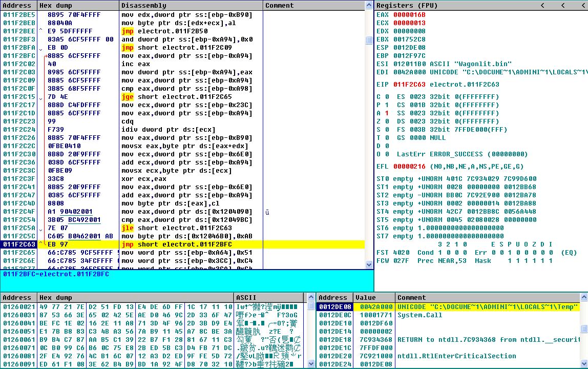Toggle the Zero flag Z value
The width and height of the screenshot is (588, 369).
pos(386,121)
